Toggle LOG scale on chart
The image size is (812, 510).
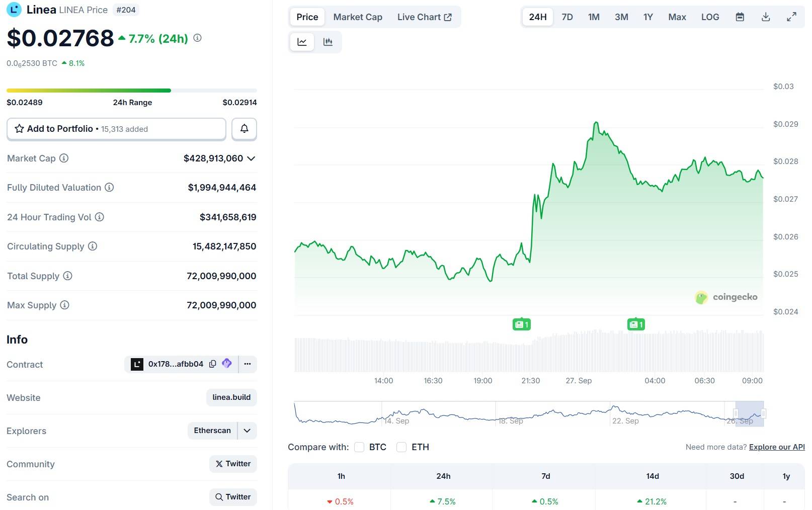pyautogui.click(x=710, y=17)
